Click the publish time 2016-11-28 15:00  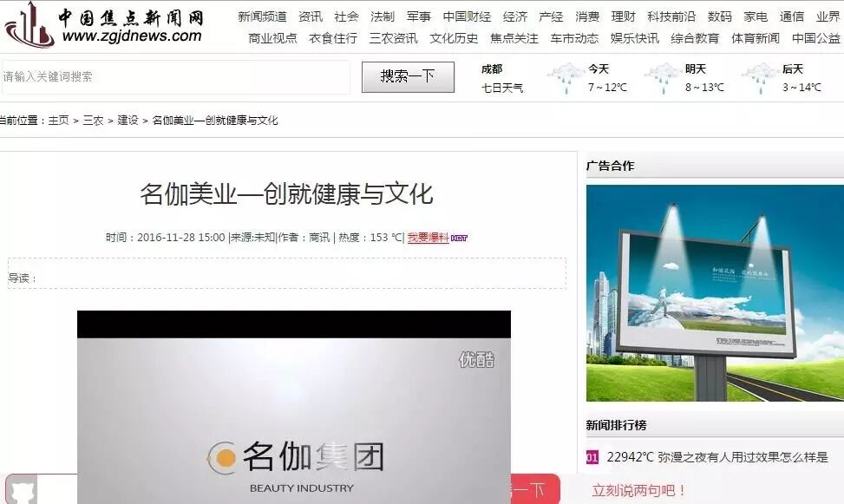pyautogui.click(x=180, y=238)
